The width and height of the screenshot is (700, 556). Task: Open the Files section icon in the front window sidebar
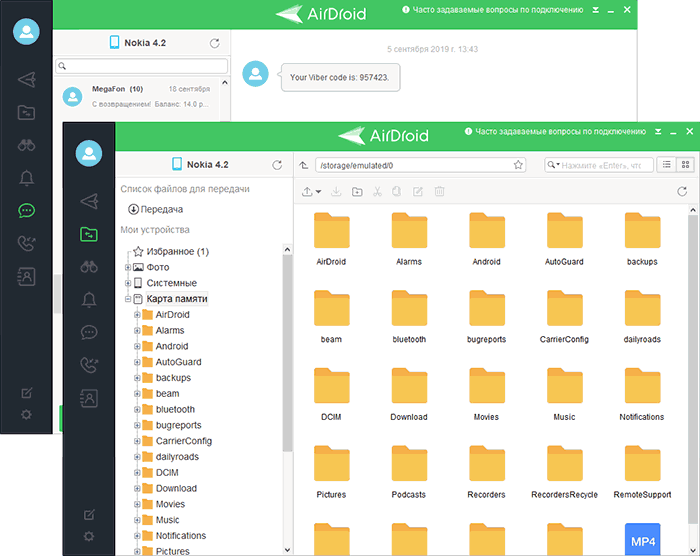(x=89, y=234)
